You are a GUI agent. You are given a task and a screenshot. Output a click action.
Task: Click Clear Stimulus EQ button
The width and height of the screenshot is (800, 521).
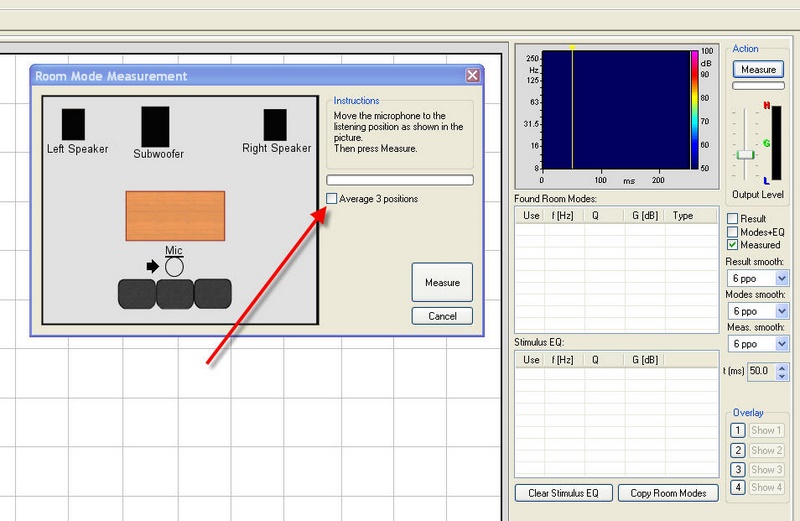(563, 493)
